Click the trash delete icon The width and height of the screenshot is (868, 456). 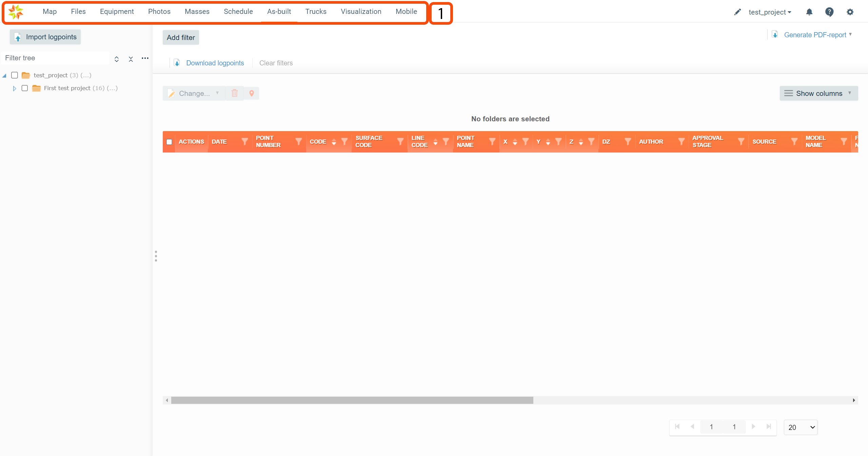235,93
